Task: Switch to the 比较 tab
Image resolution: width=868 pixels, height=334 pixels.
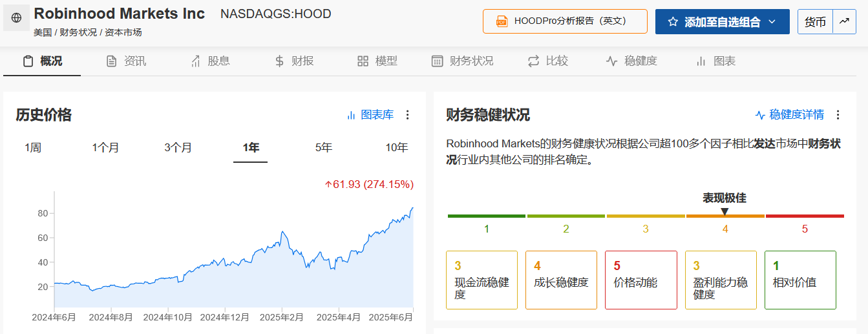Action: click(x=548, y=61)
